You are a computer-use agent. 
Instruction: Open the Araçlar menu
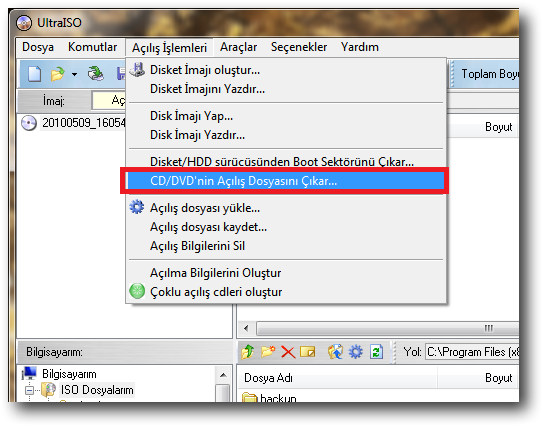[x=238, y=47]
